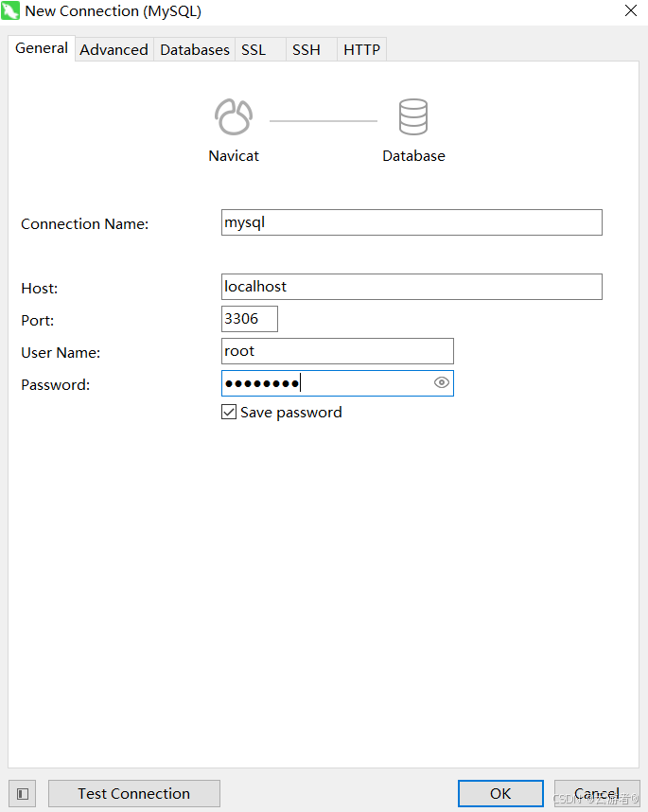Confirm with the OK button
648x812 pixels.
click(x=500, y=793)
